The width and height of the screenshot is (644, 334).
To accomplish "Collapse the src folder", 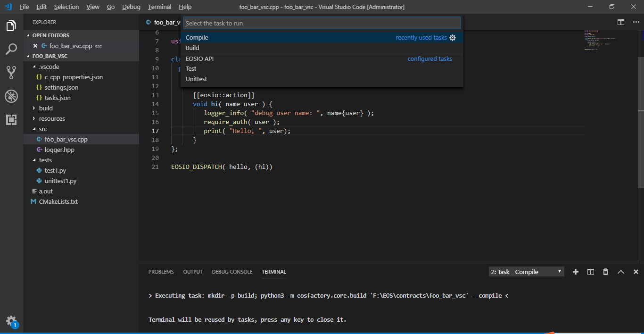I will pos(34,129).
